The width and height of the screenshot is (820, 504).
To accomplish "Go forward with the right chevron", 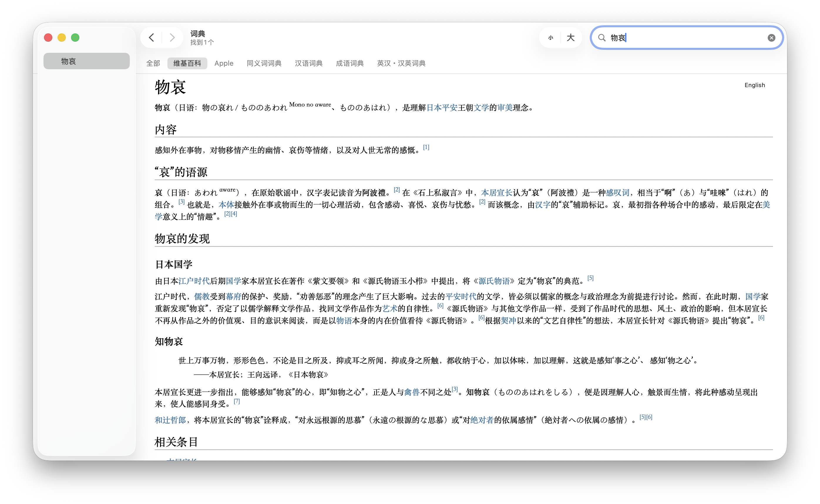I will [172, 37].
